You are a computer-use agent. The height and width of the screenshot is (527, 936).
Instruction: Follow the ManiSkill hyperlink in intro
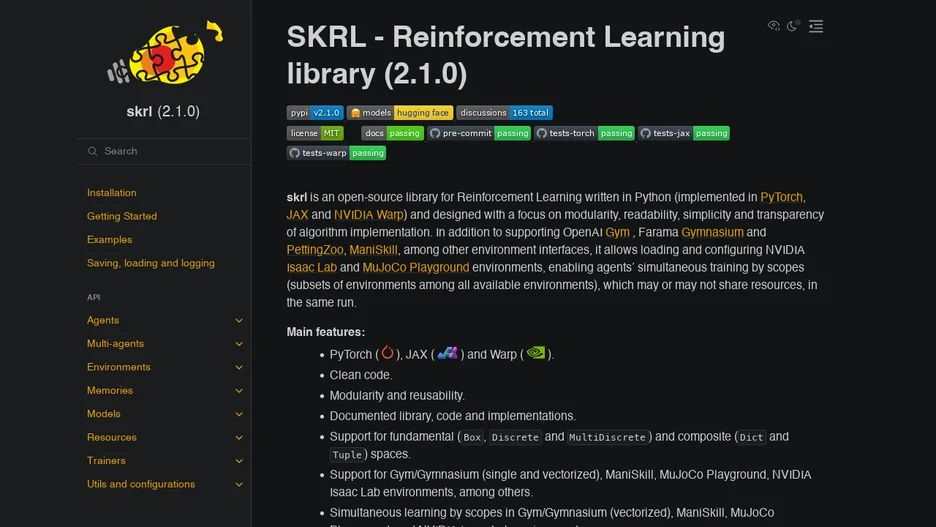[373, 250]
